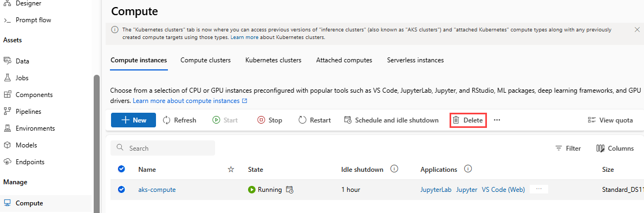644x213 pixels.
Task: Click the Designer icon
Action: pyautogui.click(x=7, y=3)
